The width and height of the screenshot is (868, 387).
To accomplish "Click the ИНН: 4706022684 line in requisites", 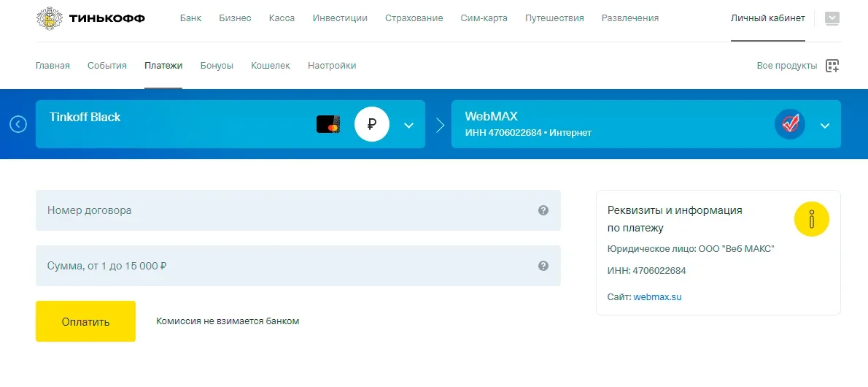I will (x=646, y=271).
